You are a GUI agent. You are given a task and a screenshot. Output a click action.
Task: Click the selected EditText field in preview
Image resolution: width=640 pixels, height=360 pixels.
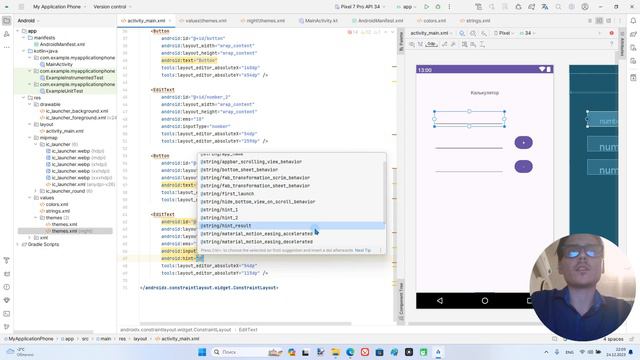469,119
